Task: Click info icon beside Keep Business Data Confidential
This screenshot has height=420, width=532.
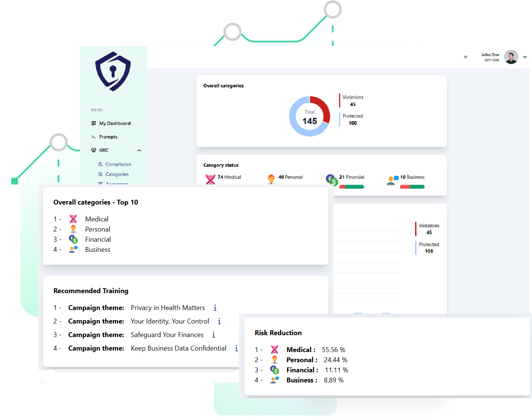Action: coord(237,348)
